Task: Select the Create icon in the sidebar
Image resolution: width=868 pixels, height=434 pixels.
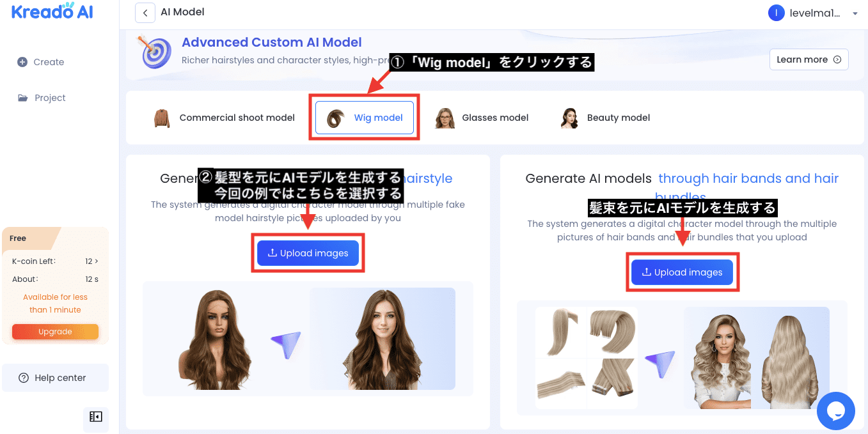Action: pos(23,61)
